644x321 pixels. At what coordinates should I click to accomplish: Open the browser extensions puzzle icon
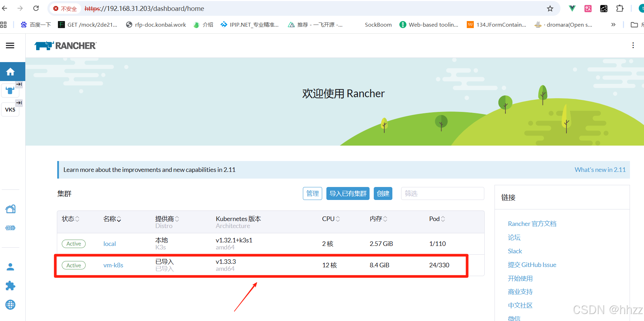(x=620, y=8)
